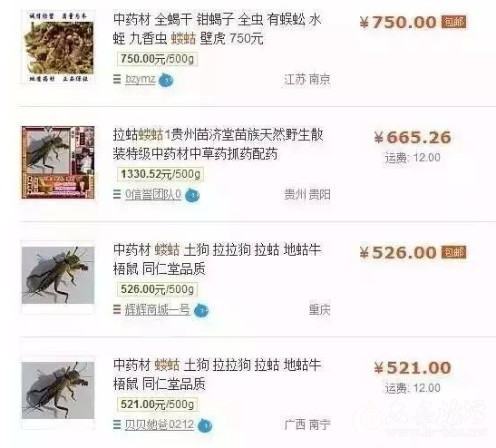
Task: Click blue chat icon beside 辉辉商城一号
Action: tap(201, 311)
